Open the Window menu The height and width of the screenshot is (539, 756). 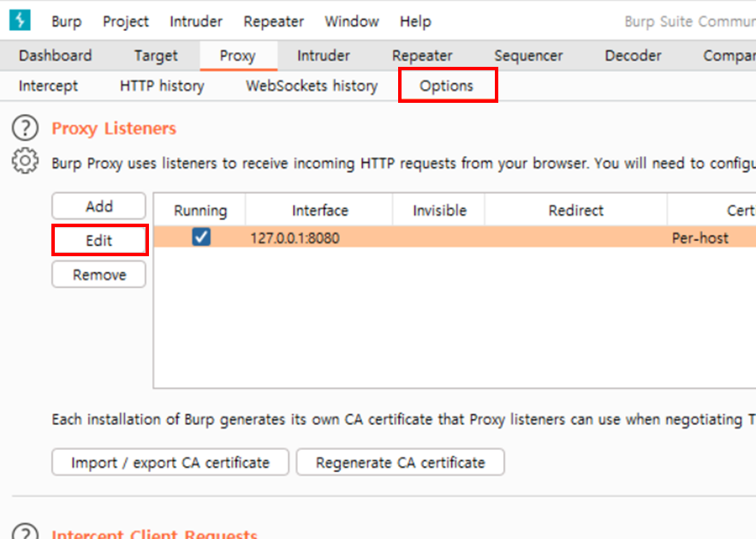[x=352, y=21]
